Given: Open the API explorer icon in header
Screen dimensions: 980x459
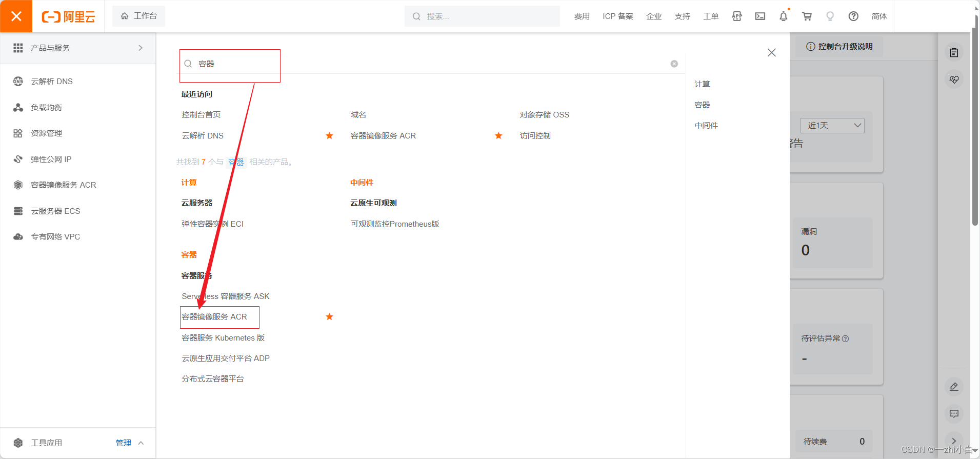Looking at the screenshot, I should (737, 16).
